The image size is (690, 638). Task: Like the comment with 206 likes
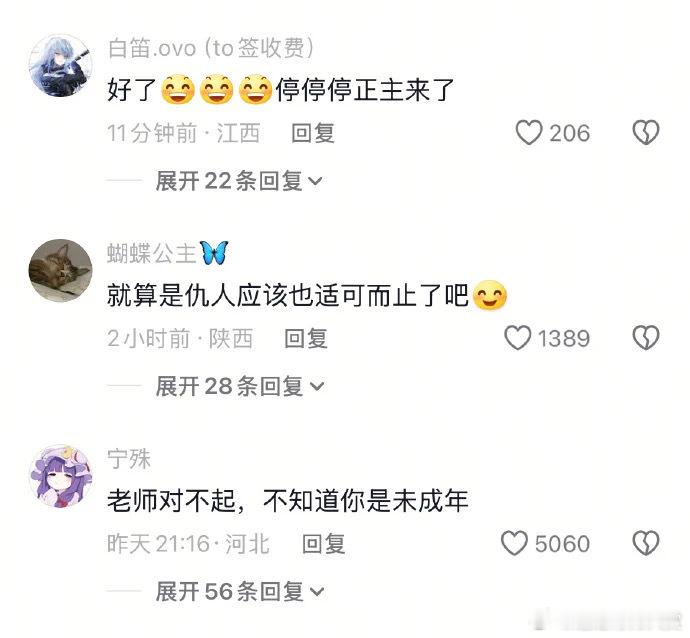pyautogui.click(x=529, y=133)
